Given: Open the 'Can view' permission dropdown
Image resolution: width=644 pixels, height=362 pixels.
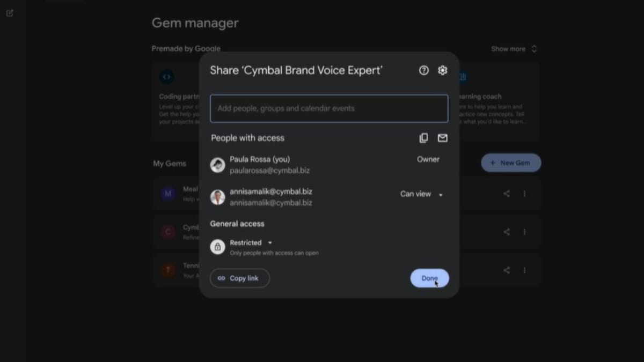Looking at the screenshot, I should click(x=421, y=194).
